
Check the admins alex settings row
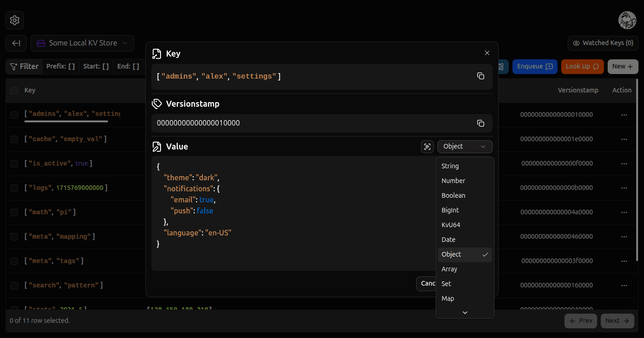(14, 115)
